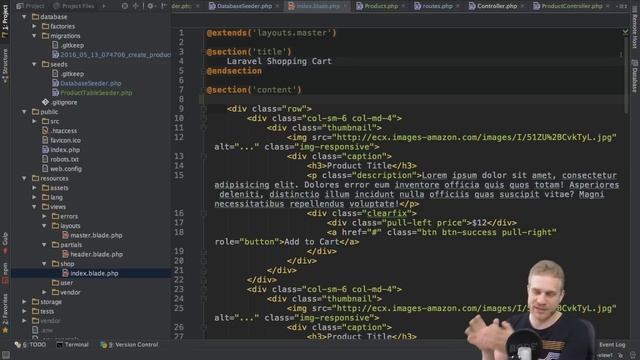This screenshot has width=640, height=360.
Task: Expand the tests folder
Action: [24, 311]
